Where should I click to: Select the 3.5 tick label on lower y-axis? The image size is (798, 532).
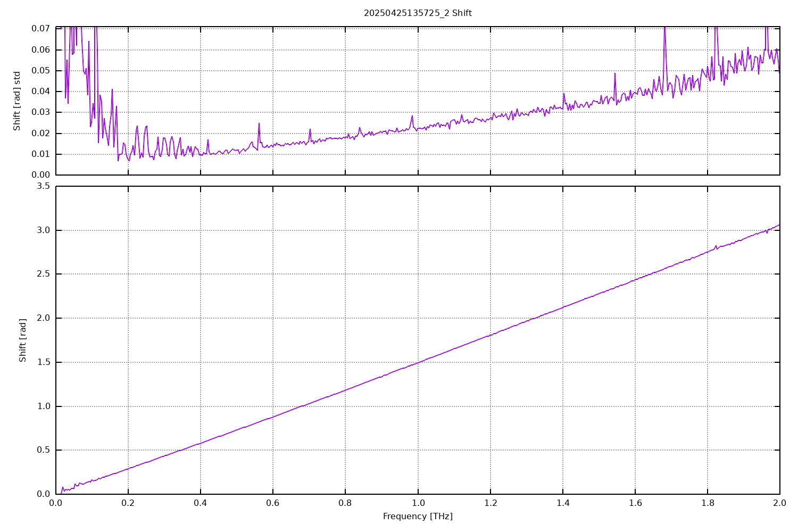[44, 186]
